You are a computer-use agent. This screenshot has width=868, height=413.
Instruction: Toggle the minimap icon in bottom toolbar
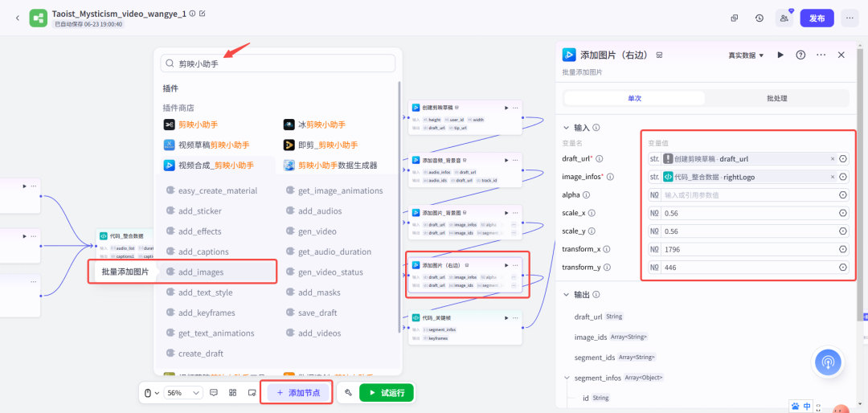pos(252,393)
